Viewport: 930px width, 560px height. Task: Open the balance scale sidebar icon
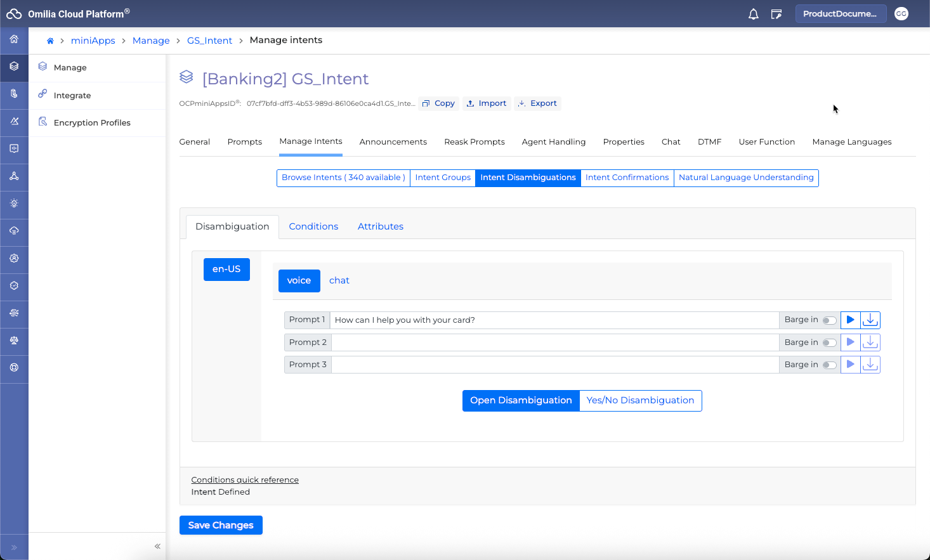tap(14, 341)
